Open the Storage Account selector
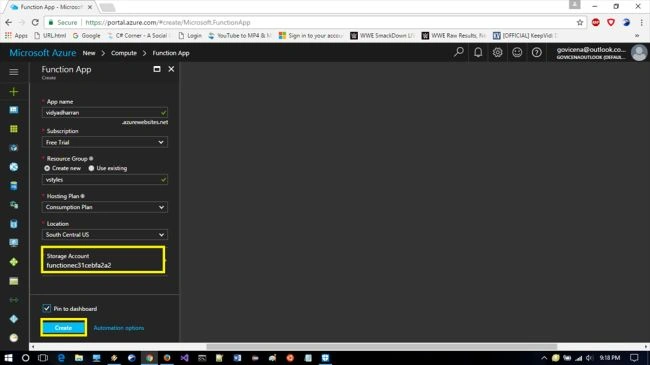 click(103, 260)
